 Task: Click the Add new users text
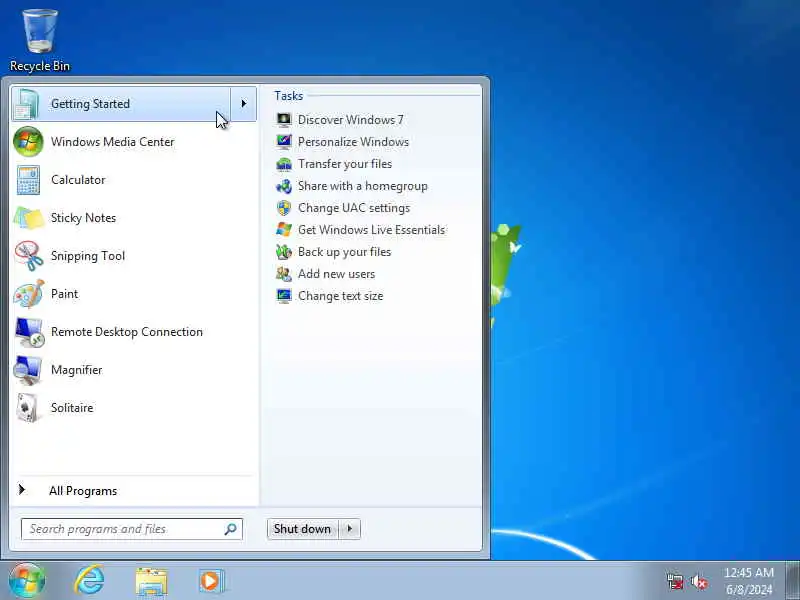336,273
